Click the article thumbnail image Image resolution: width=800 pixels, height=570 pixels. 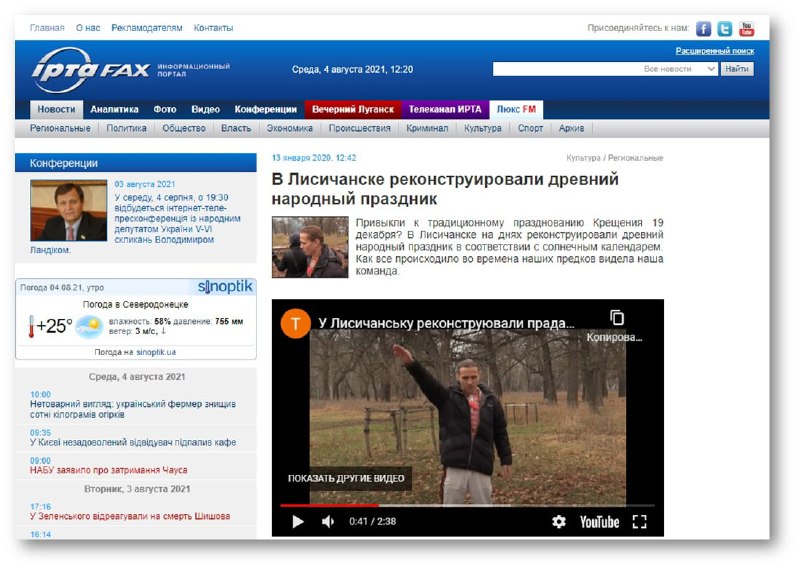click(x=310, y=247)
